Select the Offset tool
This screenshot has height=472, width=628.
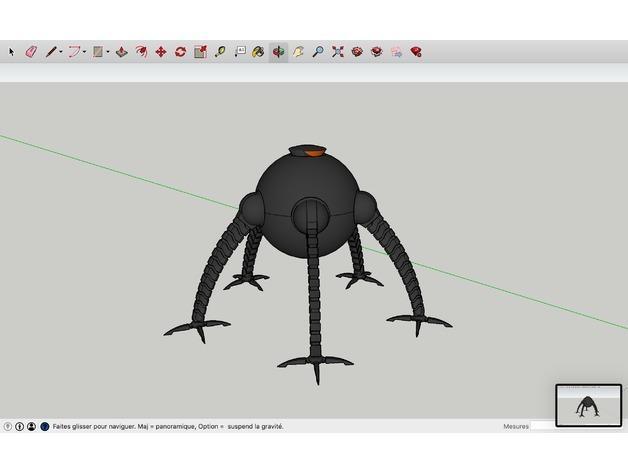[x=141, y=51]
